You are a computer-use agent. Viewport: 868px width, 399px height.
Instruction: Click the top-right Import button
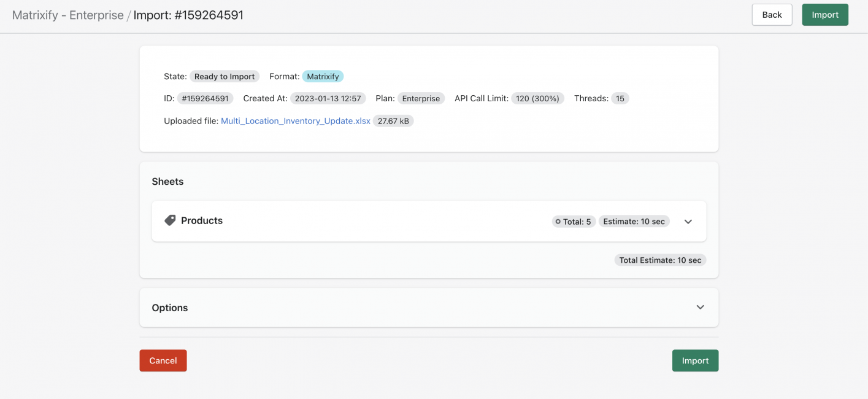[824, 14]
